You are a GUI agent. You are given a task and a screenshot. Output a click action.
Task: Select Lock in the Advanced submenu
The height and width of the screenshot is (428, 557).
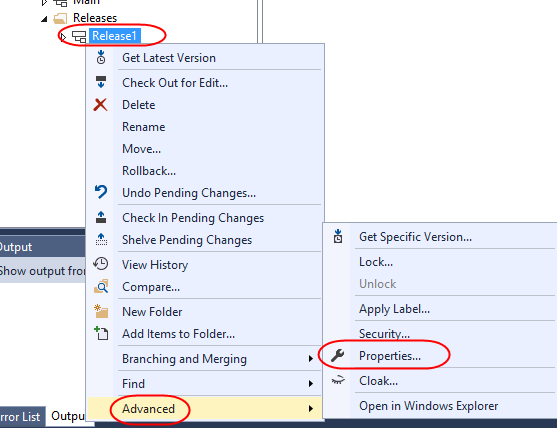point(376,262)
